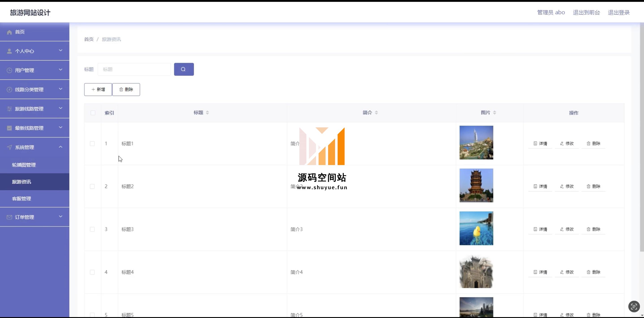Click the envelope icon beside 订单管理
644x318 pixels.
pos(9,217)
